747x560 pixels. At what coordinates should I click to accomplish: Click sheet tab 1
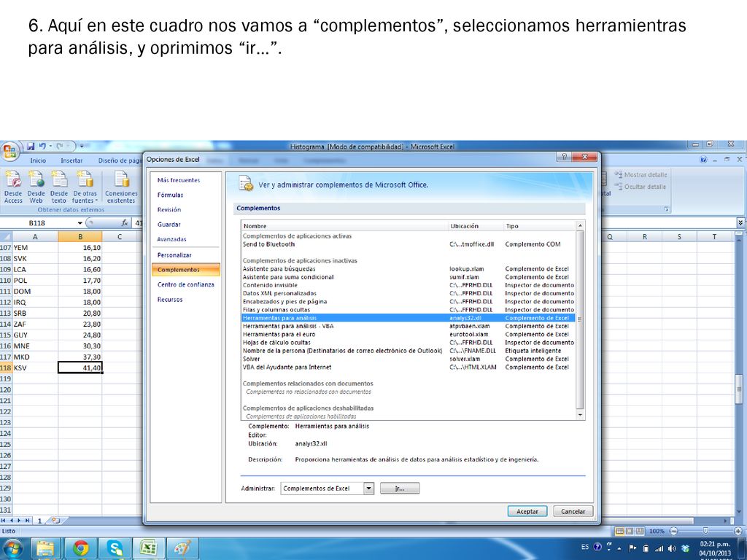[40, 521]
